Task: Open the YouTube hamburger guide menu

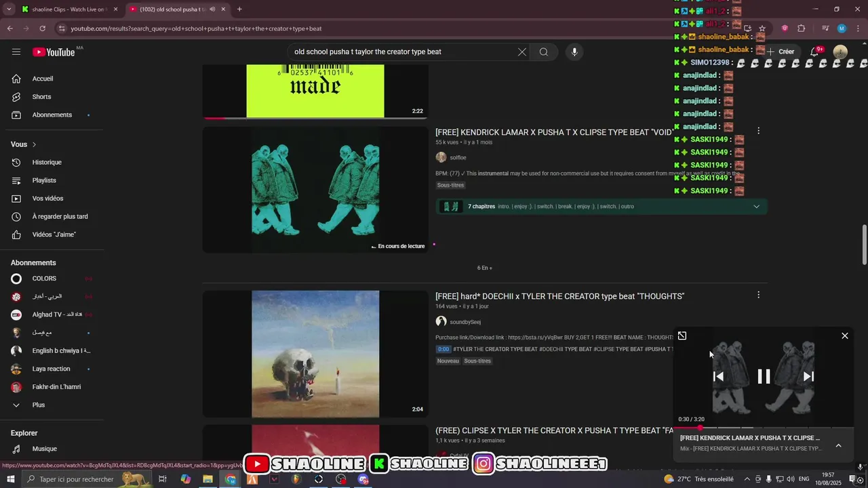Action: tap(16, 52)
